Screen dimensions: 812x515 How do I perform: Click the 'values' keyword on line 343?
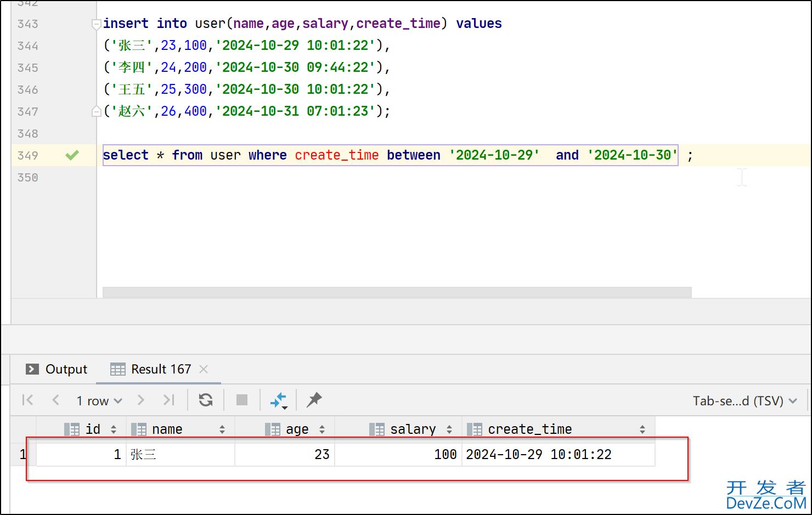coord(479,24)
